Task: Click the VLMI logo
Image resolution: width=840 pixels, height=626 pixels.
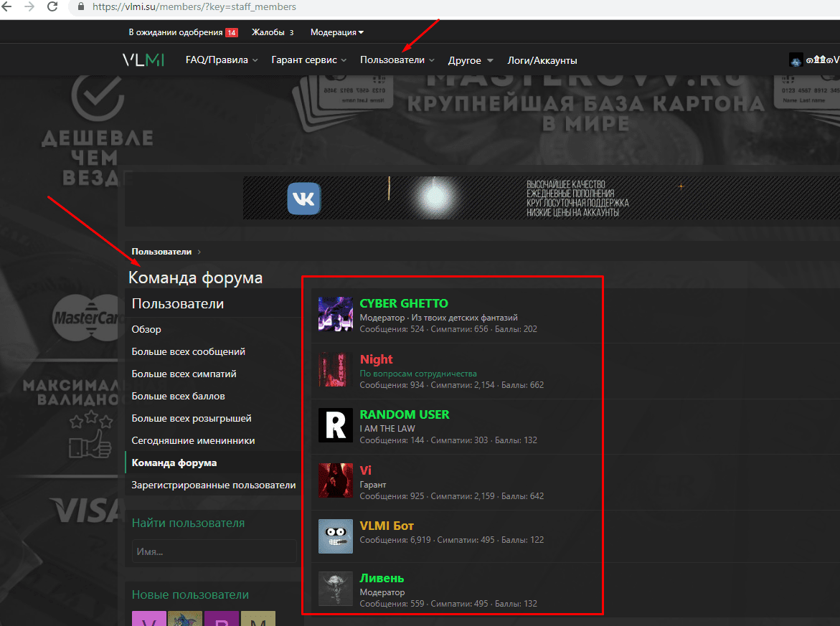Action: click(143, 60)
